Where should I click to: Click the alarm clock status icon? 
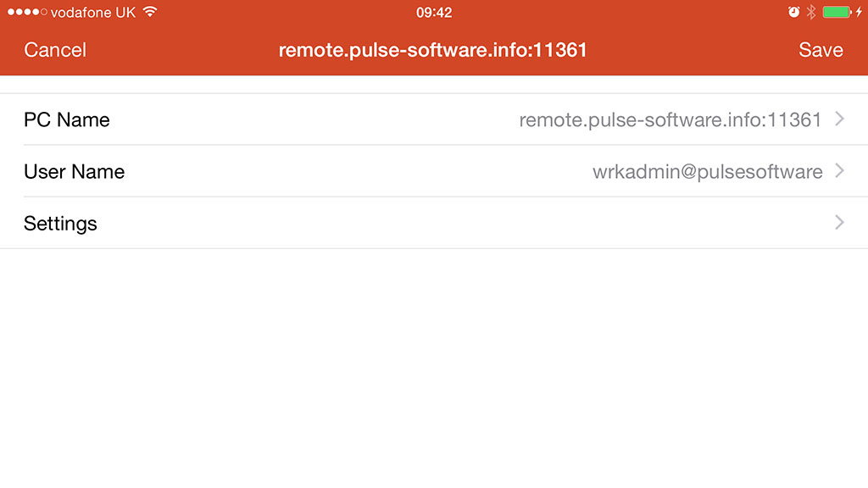point(793,12)
